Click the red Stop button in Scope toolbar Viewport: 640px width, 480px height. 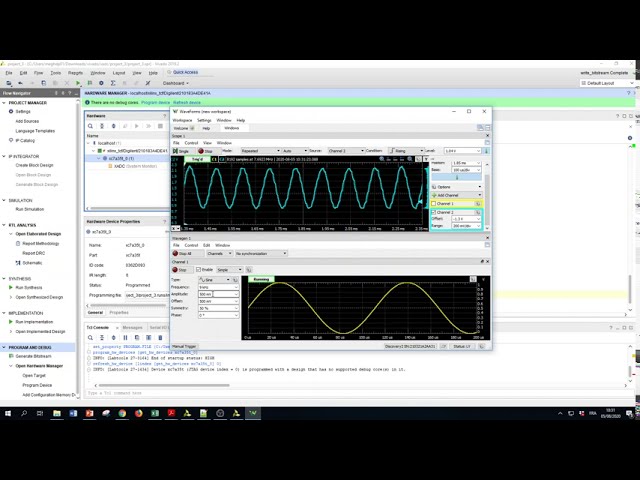(x=206, y=151)
